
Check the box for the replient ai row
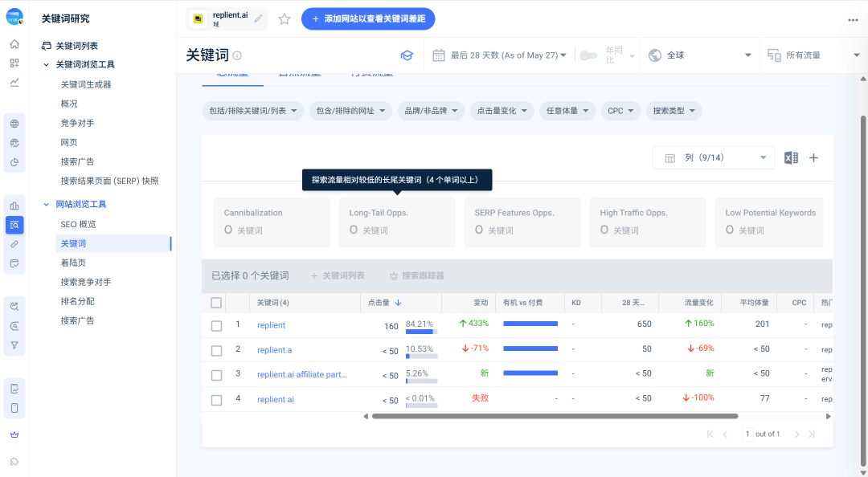point(216,400)
